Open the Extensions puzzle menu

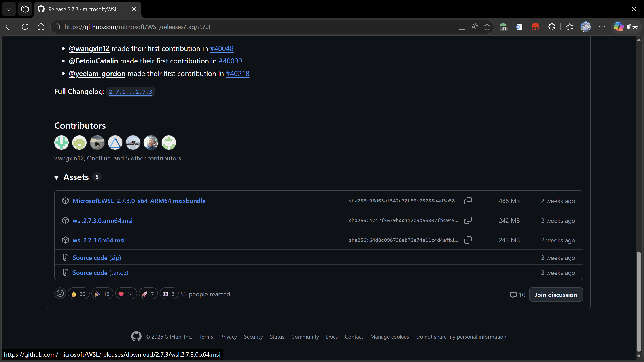551,27
